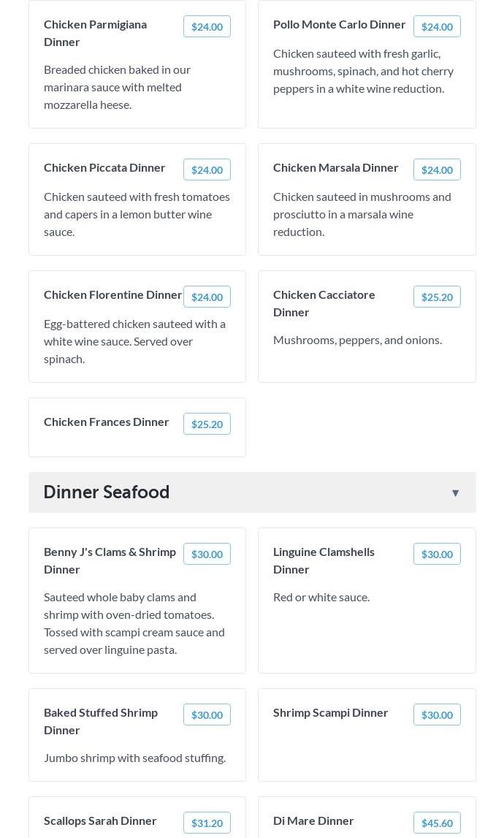The width and height of the screenshot is (504, 838).
Task: Open Di Mare Dinner item title
Action: (x=313, y=820)
